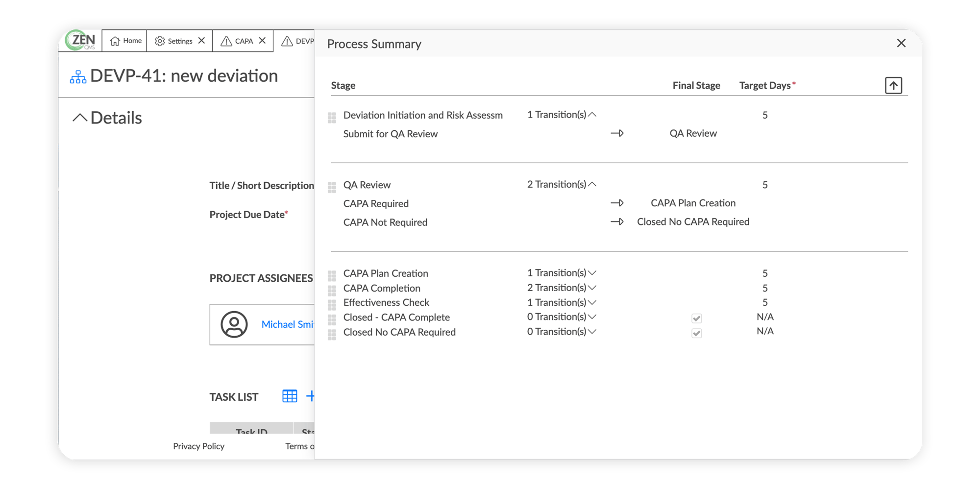Viewport: 980px width, 489px height.
Task: Grab the drag handle for CAPA Plan Creation
Action: pos(332,275)
